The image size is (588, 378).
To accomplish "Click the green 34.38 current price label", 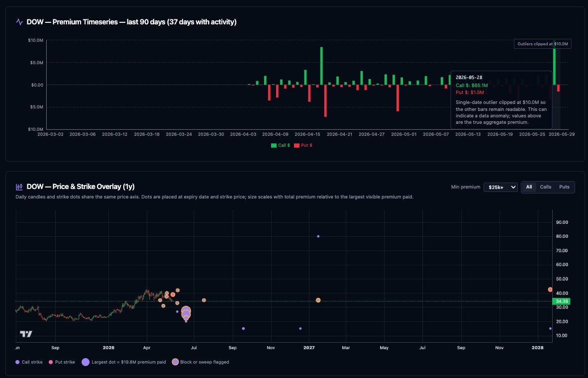I will coord(561,301).
